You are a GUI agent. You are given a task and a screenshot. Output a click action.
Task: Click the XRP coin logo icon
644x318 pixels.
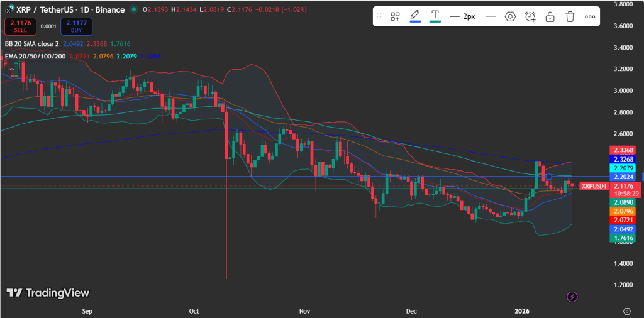tap(8, 9)
